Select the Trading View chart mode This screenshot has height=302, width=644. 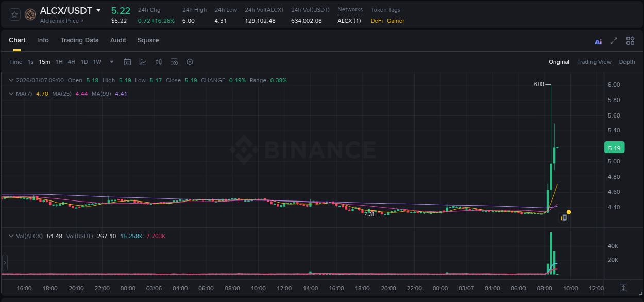click(x=594, y=62)
